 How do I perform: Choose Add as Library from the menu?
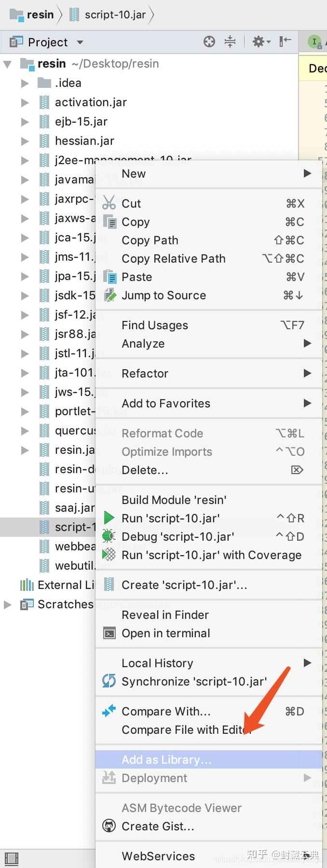coord(166,759)
